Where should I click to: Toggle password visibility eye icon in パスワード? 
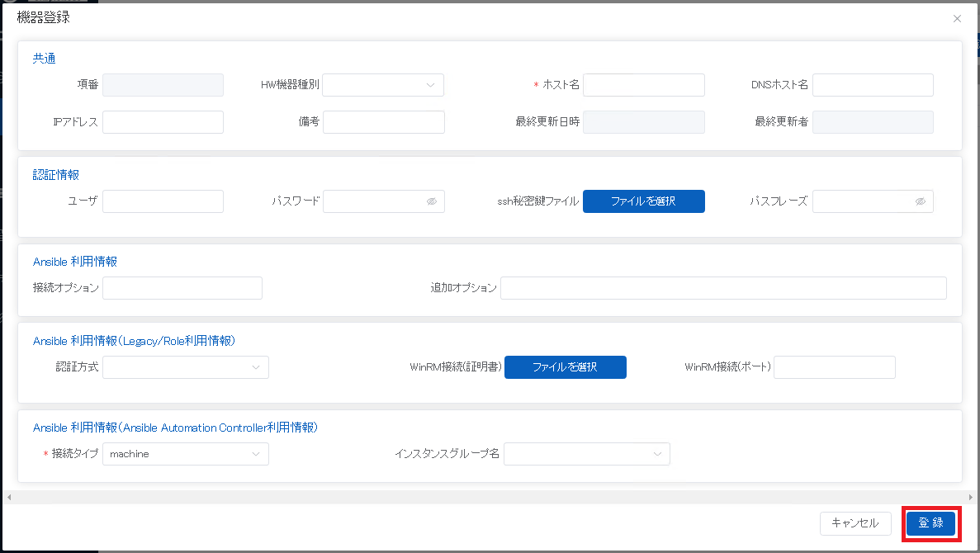click(431, 201)
